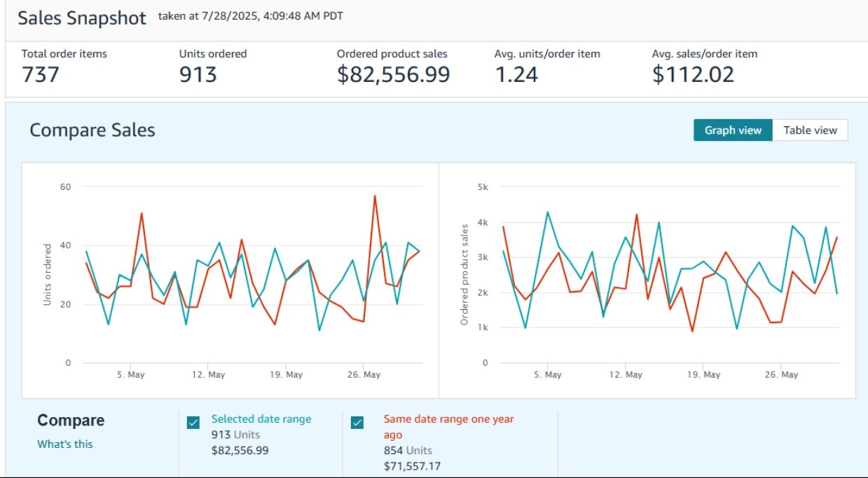Select the Units ordered value 913
This screenshot has width=868, height=478.
tap(198, 74)
